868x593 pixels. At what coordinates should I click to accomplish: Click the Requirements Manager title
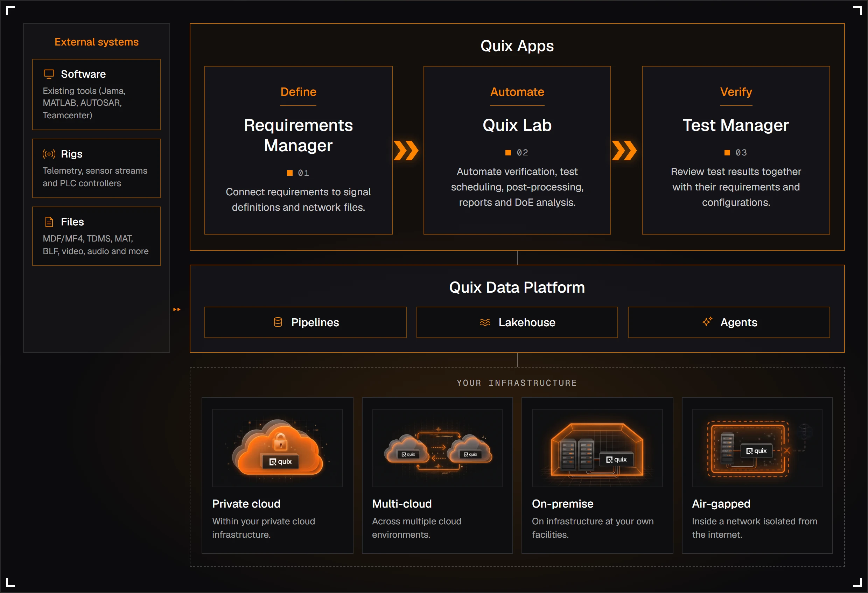[x=299, y=135]
